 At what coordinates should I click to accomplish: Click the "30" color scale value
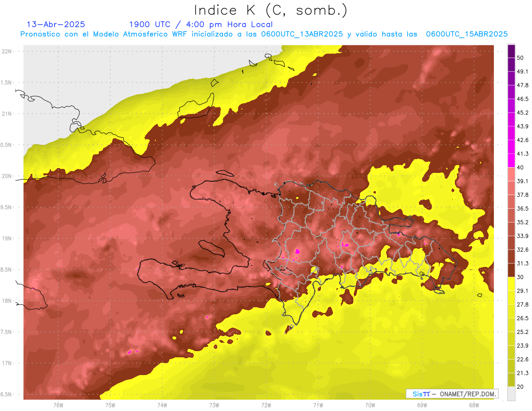point(521,277)
